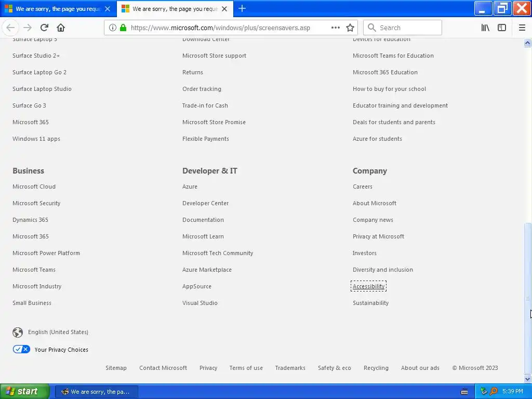Click the forward arrow navigation button
The width and height of the screenshot is (532, 399).
click(28, 28)
